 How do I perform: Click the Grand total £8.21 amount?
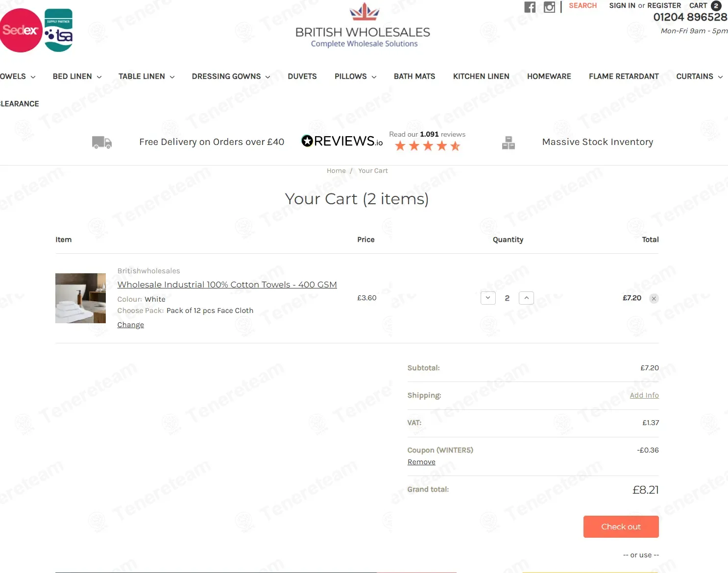[x=645, y=490]
